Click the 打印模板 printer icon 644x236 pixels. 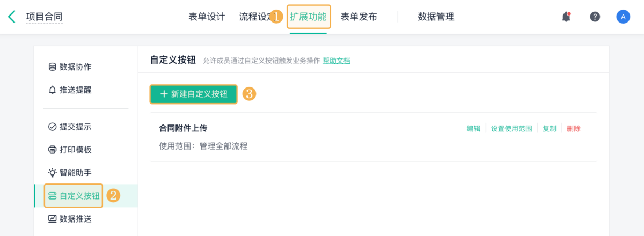[52, 150]
